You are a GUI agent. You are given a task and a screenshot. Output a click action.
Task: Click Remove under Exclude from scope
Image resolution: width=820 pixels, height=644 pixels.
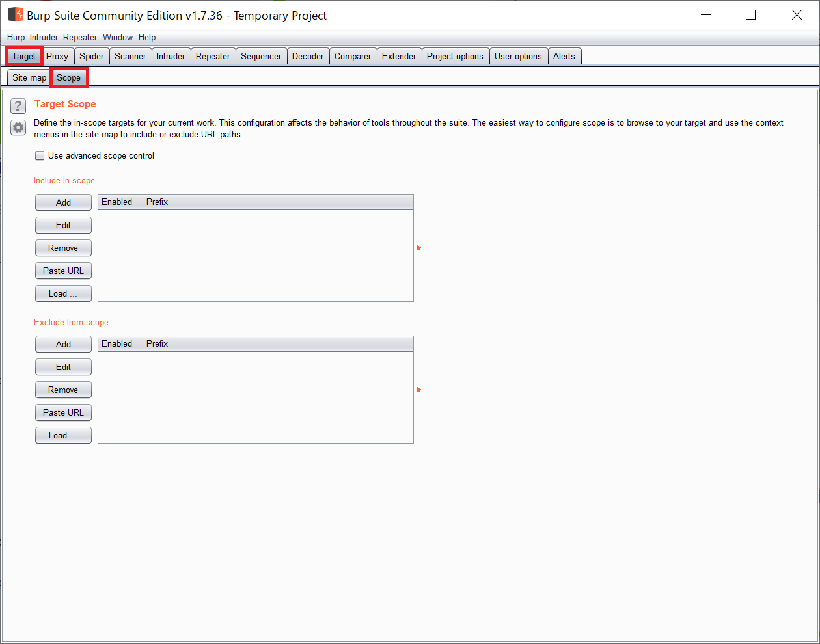click(x=63, y=390)
